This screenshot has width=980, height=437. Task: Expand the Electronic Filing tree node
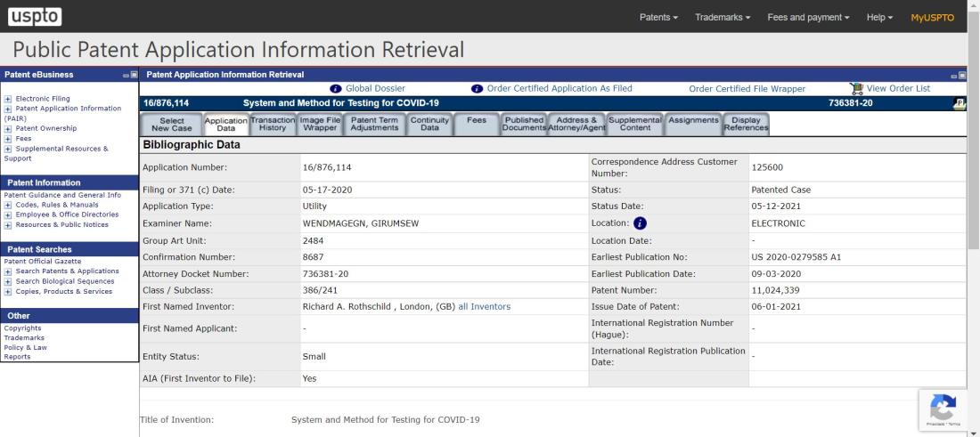[x=8, y=99]
